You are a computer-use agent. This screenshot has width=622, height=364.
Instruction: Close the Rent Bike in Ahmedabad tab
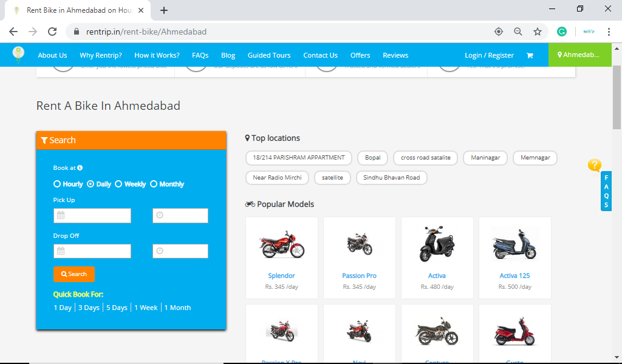pyautogui.click(x=141, y=10)
